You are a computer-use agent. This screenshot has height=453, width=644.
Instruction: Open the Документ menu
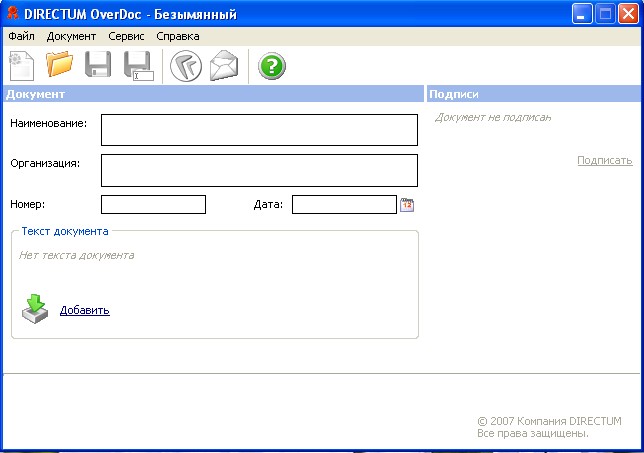tap(71, 36)
